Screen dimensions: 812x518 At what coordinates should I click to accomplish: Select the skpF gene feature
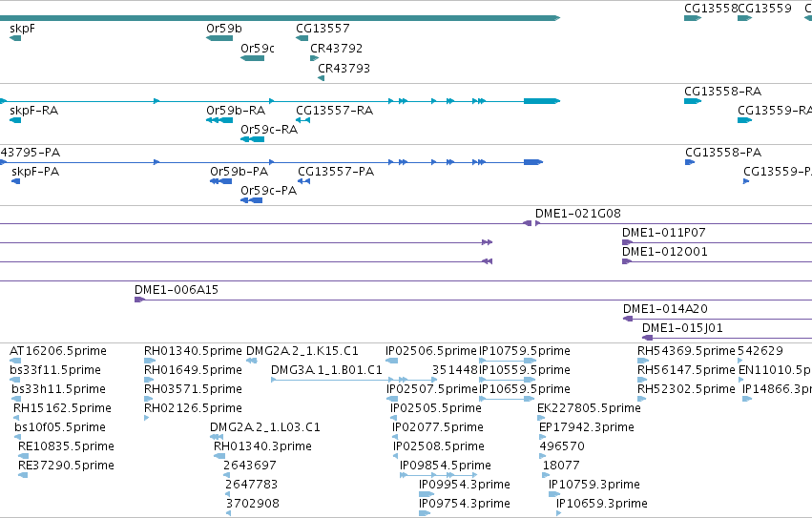tap(15, 38)
